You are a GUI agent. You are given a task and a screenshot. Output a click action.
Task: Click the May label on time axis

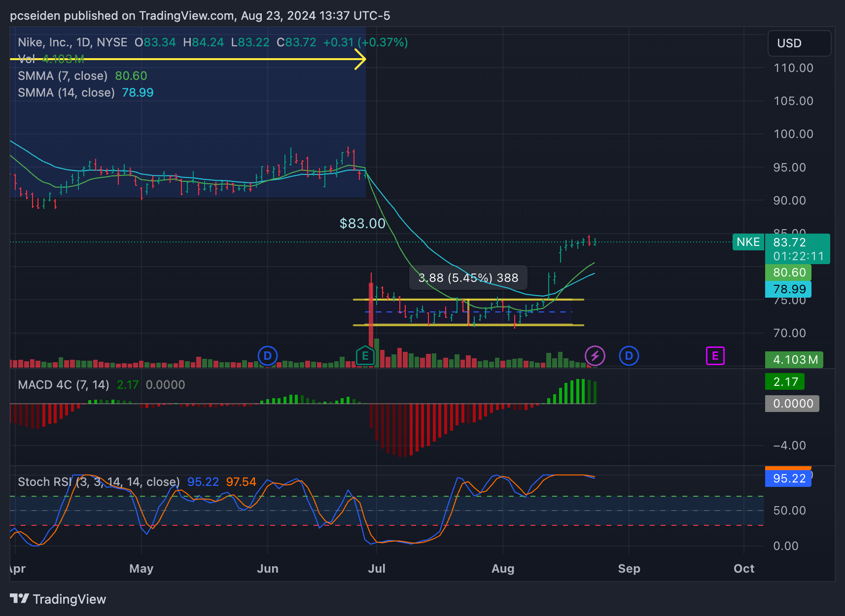141,569
